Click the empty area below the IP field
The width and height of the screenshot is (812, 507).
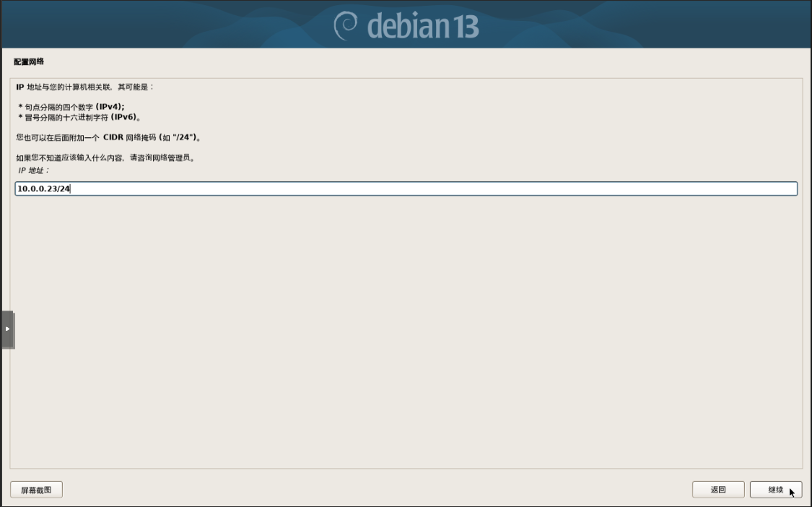[x=406, y=331]
